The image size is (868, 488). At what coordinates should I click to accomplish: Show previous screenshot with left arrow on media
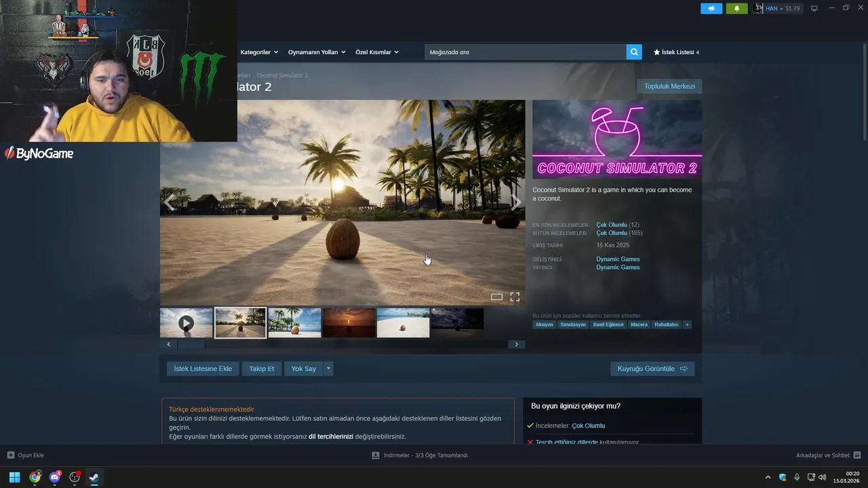coord(170,202)
